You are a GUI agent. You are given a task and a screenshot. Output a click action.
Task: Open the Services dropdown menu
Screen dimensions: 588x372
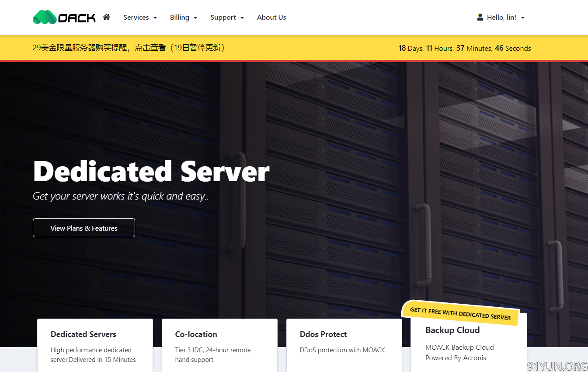coord(140,18)
